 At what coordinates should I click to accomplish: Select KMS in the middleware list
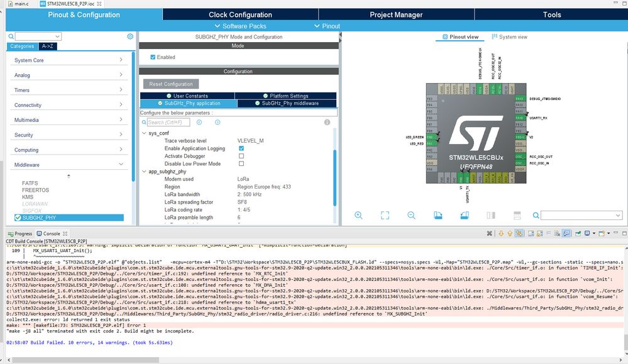(x=28, y=197)
